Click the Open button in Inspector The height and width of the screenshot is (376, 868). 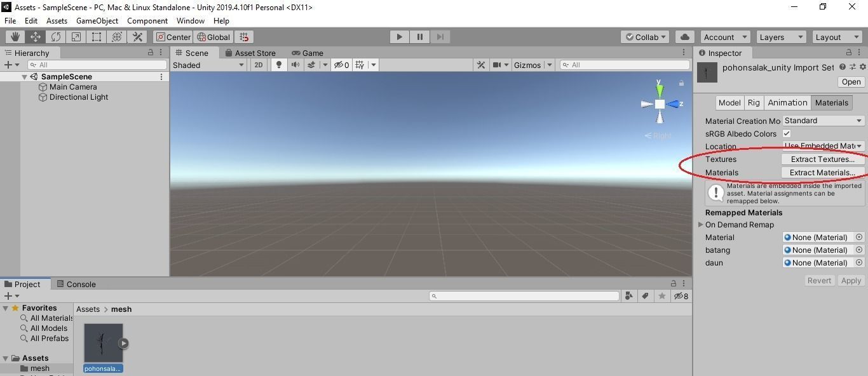click(851, 82)
